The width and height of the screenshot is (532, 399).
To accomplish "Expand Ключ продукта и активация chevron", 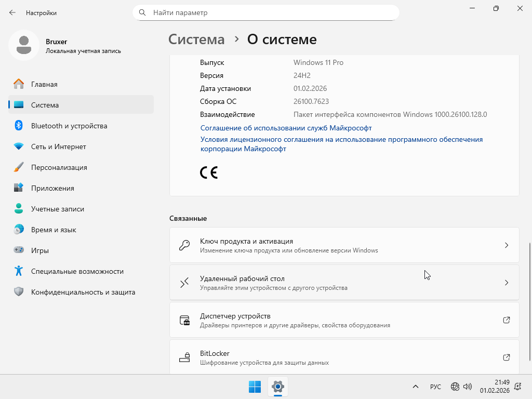I will coord(507,245).
